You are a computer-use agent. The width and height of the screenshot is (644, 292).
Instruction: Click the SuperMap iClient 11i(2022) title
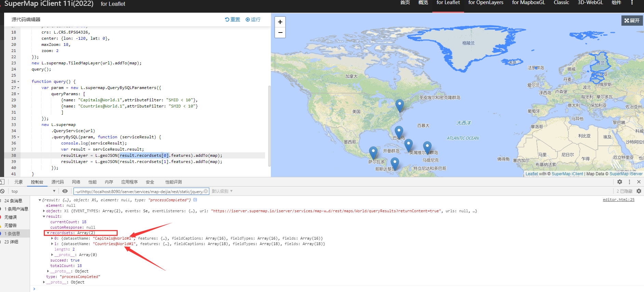[49, 4]
